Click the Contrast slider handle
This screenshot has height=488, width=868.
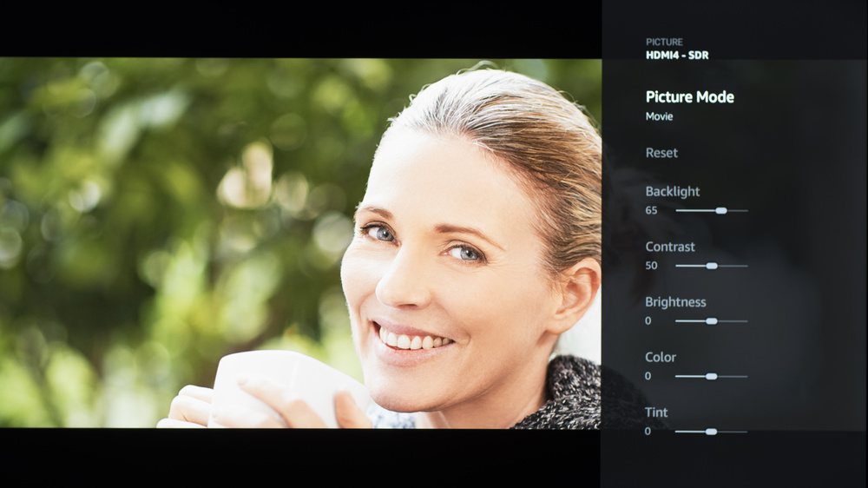click(x=712, y=266)
